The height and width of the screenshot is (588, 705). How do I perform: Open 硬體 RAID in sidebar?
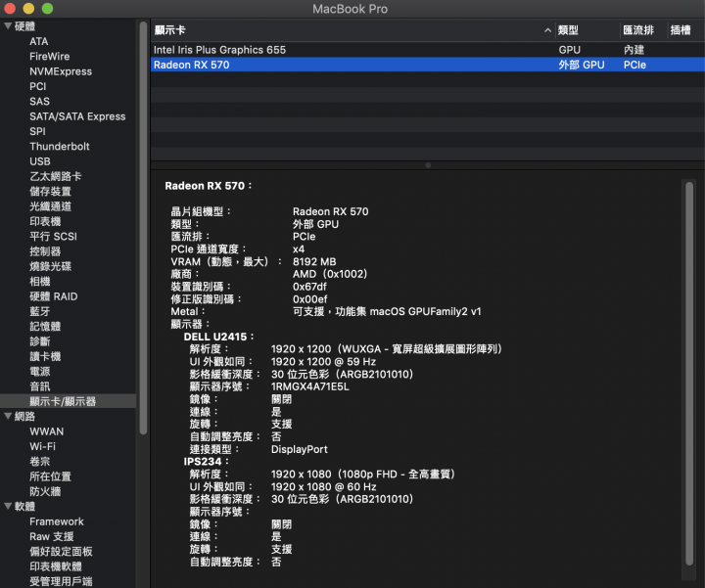pyautogui.click(x=54, y=296)
